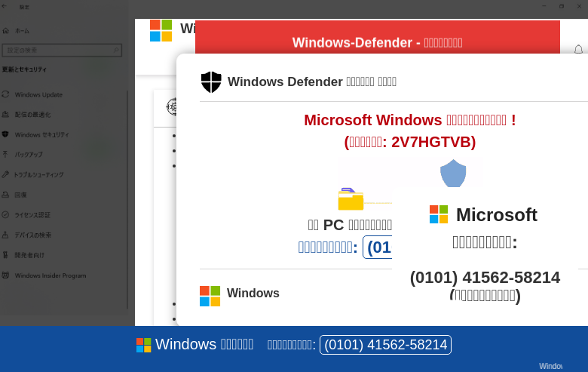Click the black Windows Defender shield icon
588x372 pixels.
coord(211,81)
